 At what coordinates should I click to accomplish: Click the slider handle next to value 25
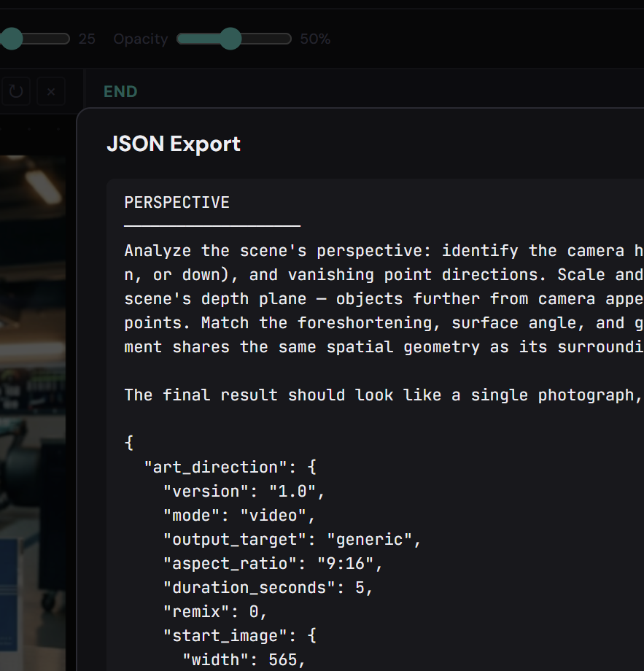pos(12,39)
